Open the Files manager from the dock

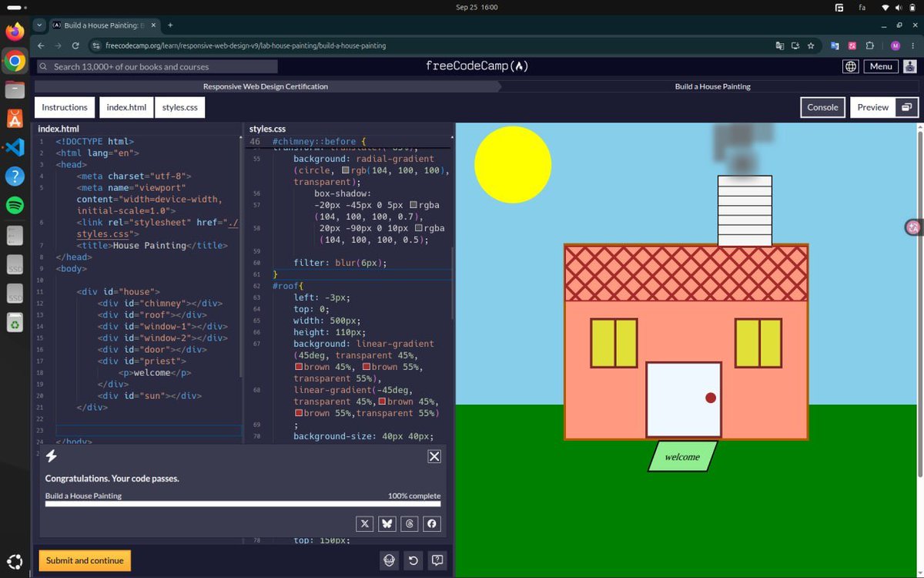[x=15, y=89]
